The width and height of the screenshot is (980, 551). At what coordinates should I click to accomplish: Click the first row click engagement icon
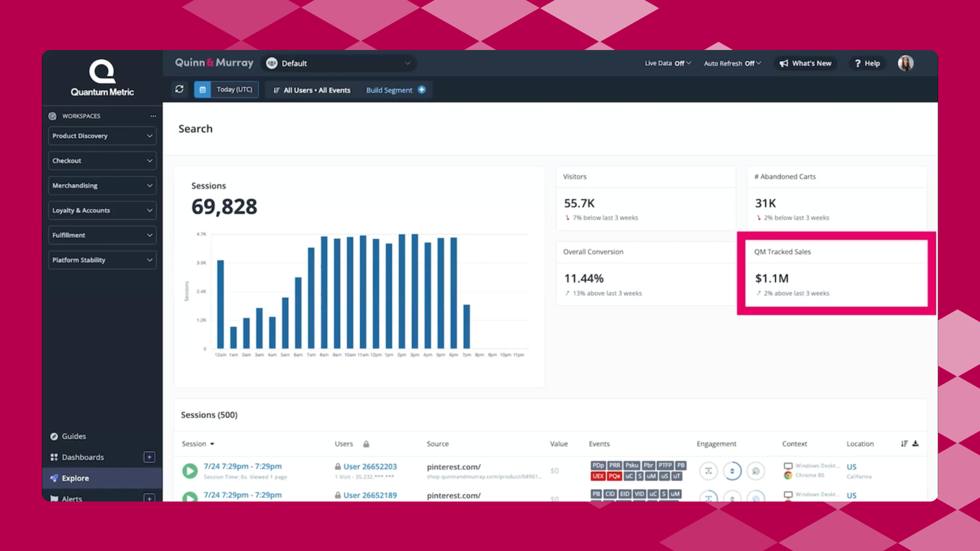[756, 471]
